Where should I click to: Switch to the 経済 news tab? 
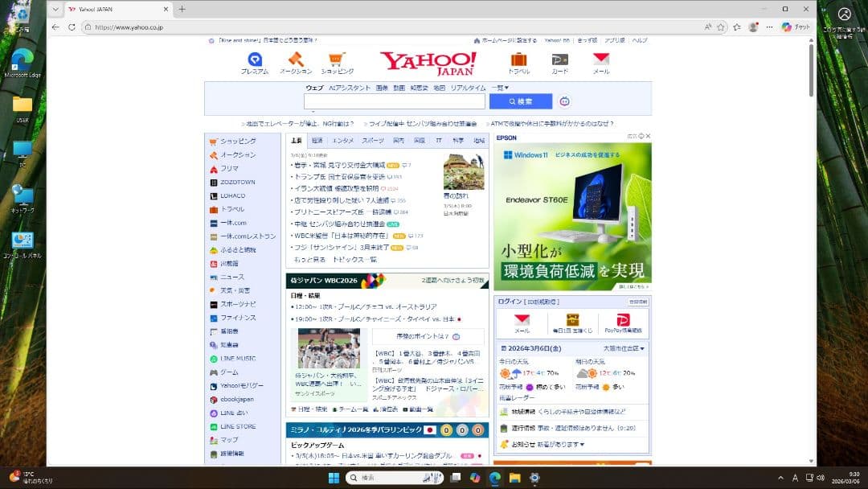[x=317, y=141]
